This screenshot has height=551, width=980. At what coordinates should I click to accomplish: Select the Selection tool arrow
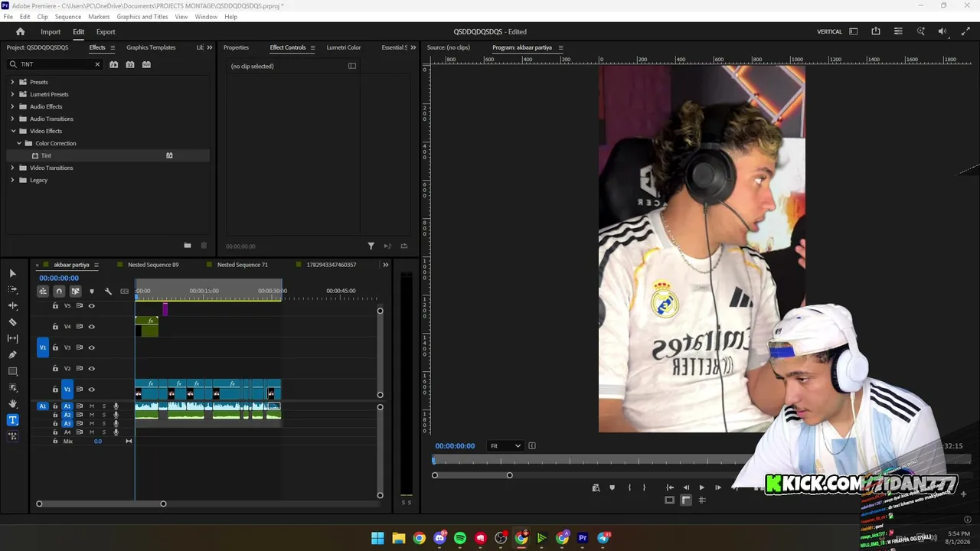[12, 273]
